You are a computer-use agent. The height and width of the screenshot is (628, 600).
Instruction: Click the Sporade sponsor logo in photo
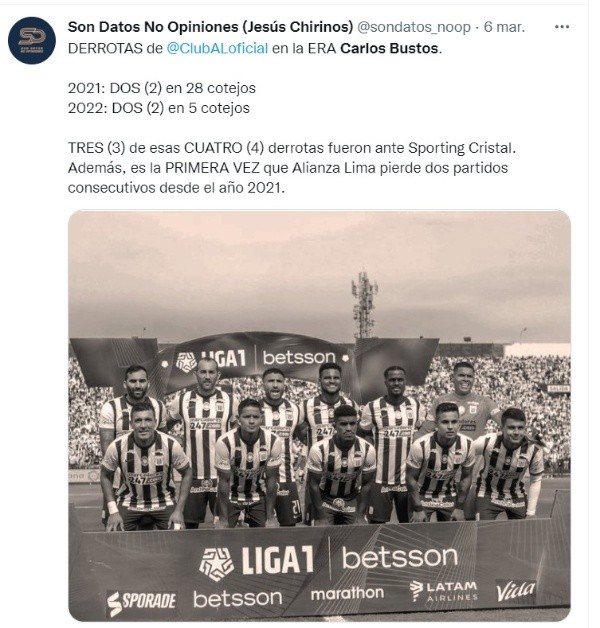coord(141,602)
